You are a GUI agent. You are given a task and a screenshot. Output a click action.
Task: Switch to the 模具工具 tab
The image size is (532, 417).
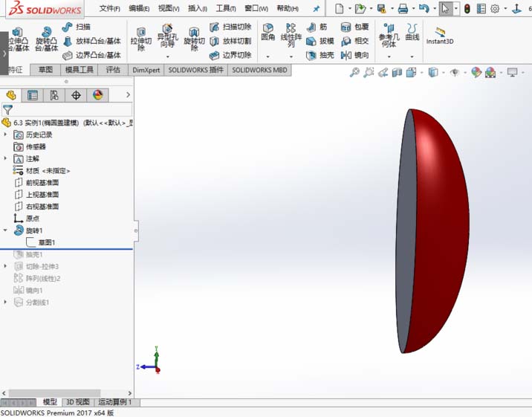pos(79,70)
